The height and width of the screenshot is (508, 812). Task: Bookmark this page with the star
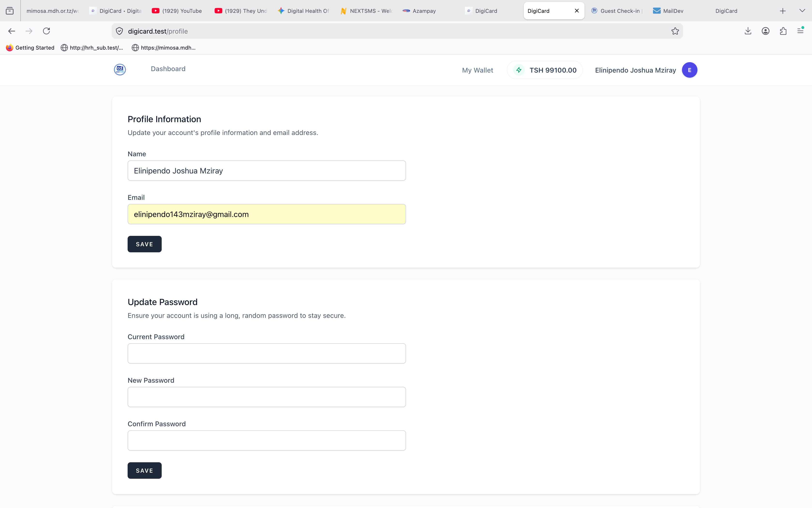(x=675, y=31)
